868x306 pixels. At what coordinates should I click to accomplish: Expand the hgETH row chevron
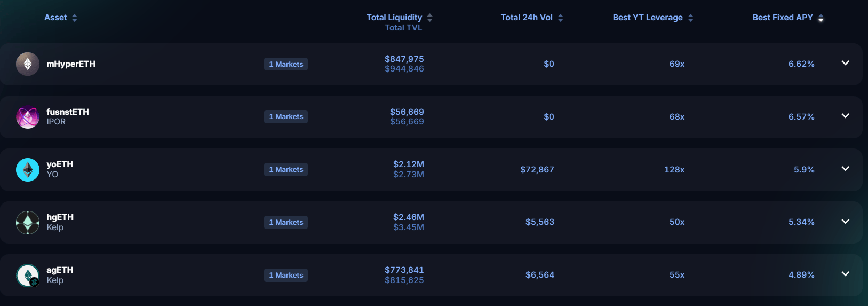[846, 222]
